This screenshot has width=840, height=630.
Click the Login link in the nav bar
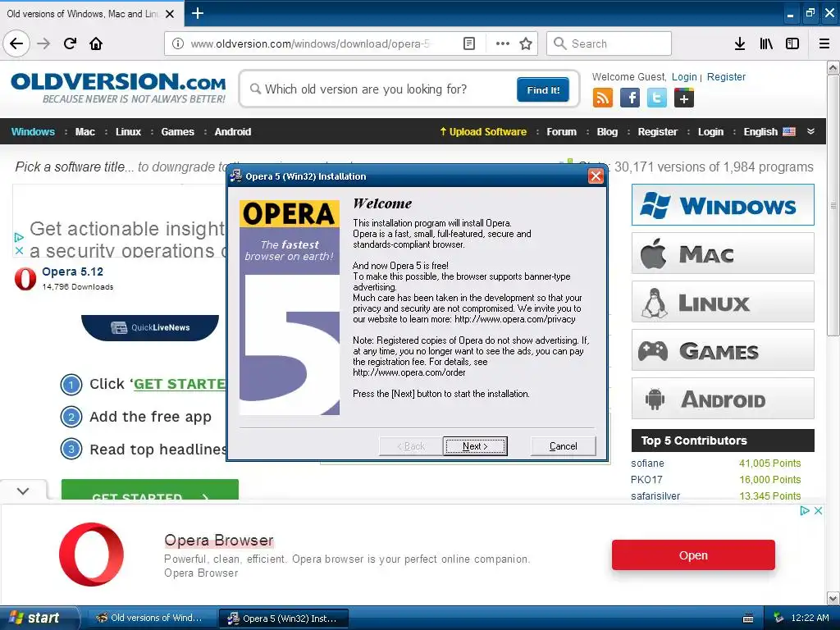710,132
